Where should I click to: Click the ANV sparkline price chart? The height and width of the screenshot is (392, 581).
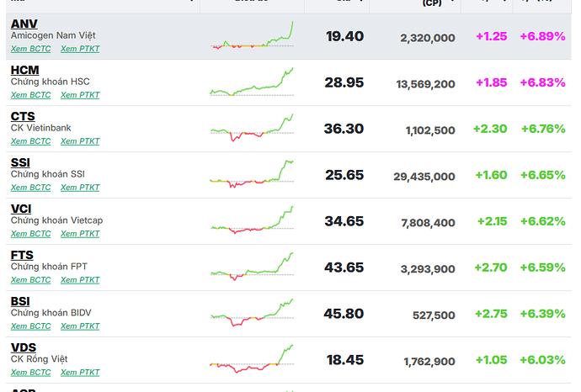(252, 38)
